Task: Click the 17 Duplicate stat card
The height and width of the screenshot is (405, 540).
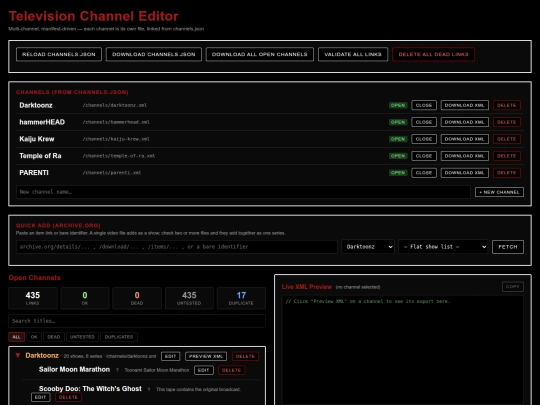Action: (x=241, y=298)
